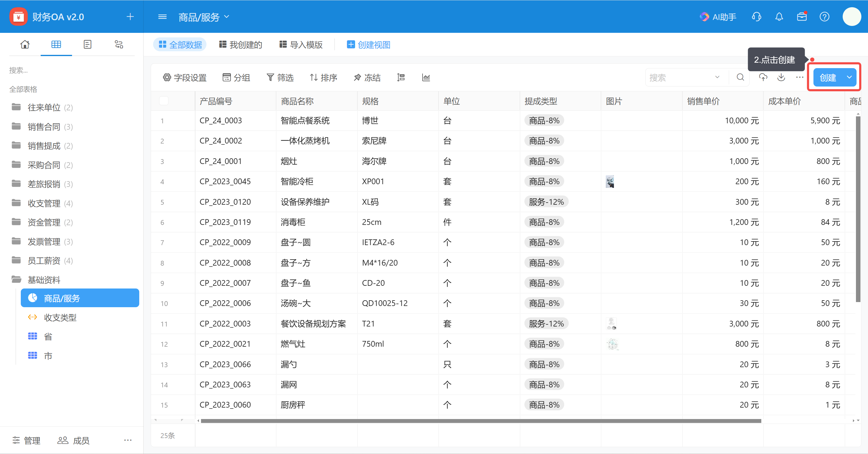This screenshot has height=454, width=868.
Task: Click the CP_24_0003 product code cell
Action: pyautogui.click(x=235, y=120)
